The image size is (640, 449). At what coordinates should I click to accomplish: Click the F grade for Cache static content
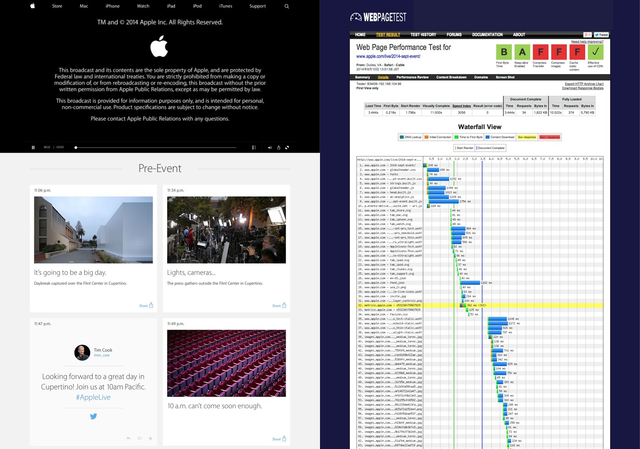coord(577,52)
